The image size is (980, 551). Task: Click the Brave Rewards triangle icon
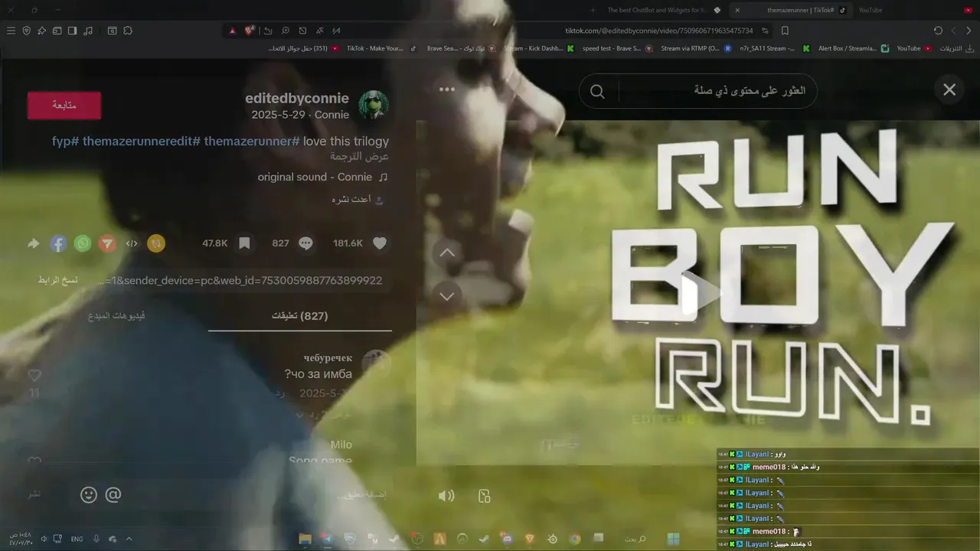pyautogui.click(x=232, y=31)
